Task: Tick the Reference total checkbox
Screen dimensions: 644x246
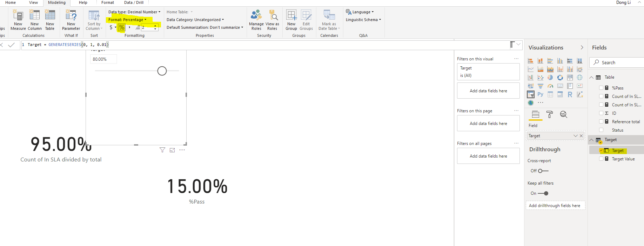Action: point(601,121)
